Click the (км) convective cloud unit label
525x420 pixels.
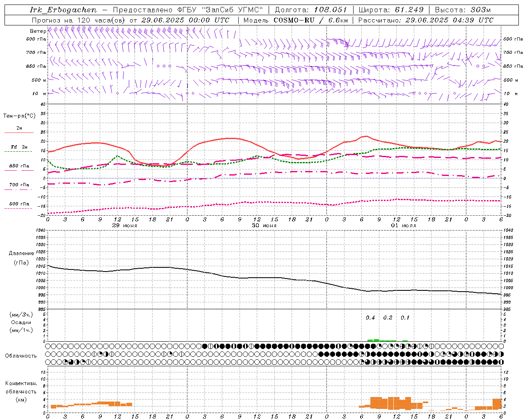21,399
